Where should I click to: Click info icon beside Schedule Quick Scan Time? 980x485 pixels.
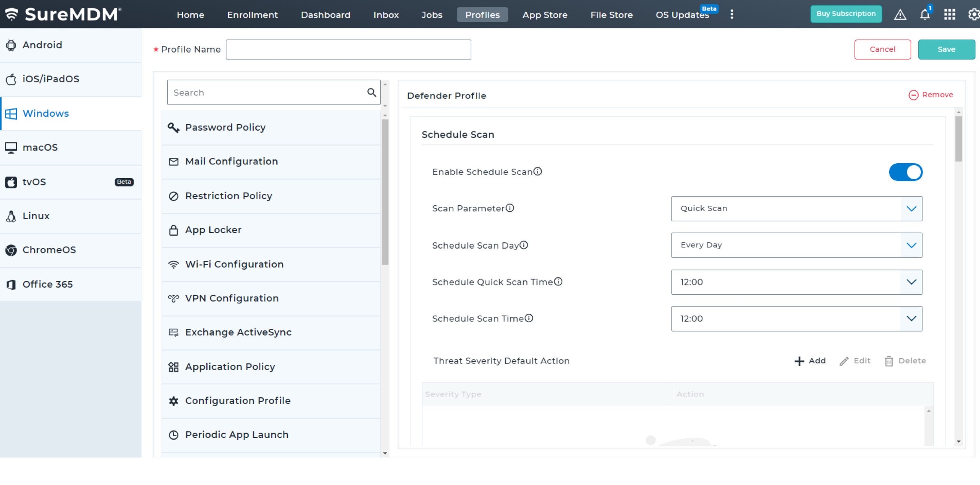pos(558,282)
